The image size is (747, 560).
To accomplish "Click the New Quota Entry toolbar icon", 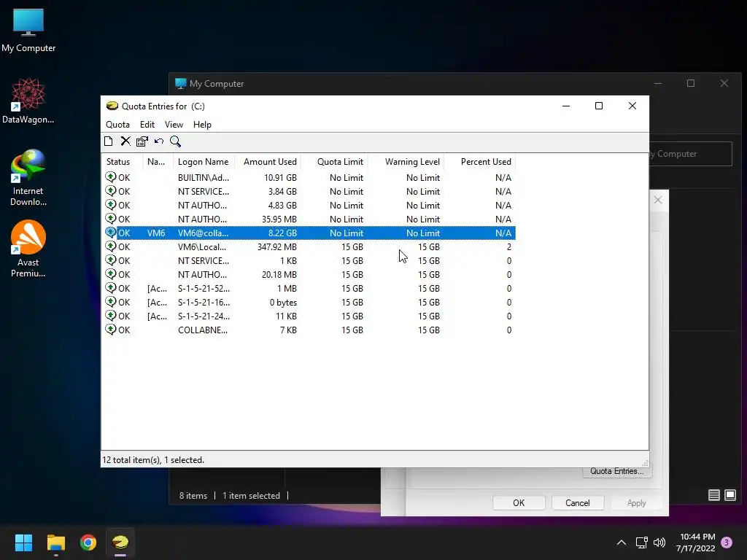I will (x=109, y=141).
